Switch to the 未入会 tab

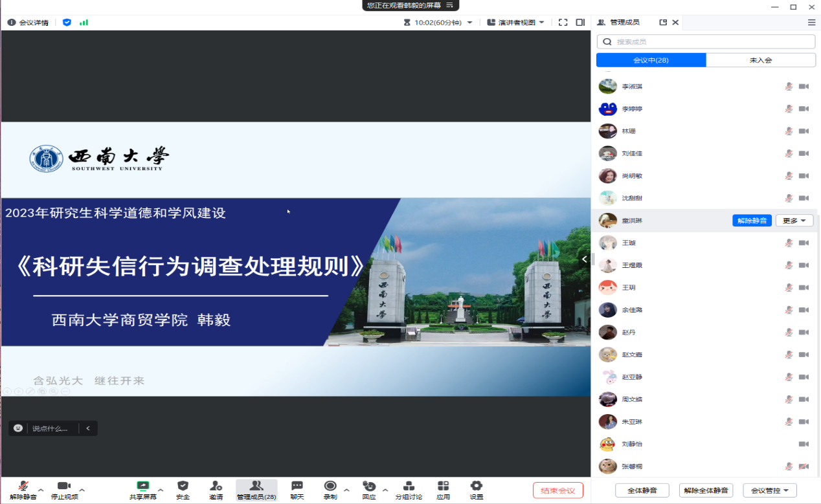tap(760, 60)
